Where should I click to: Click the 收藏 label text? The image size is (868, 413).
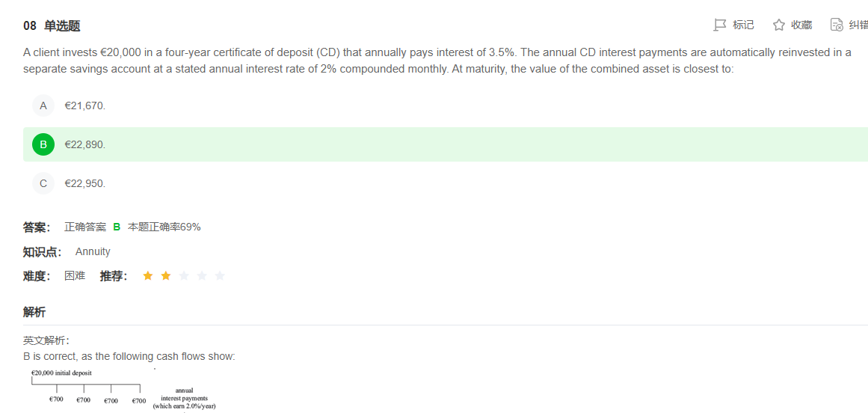coord(801,25)
